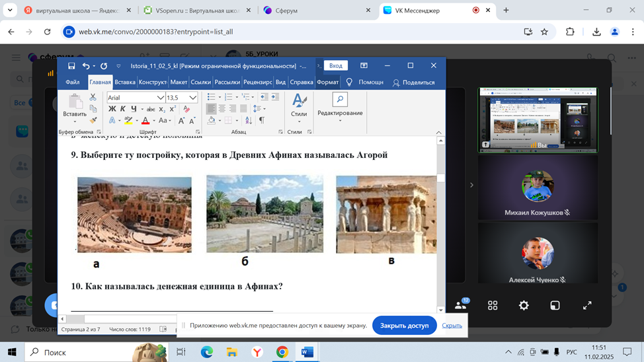Expand the Вставить paste options arrow
644x362 pixels.
click(75, 122)
